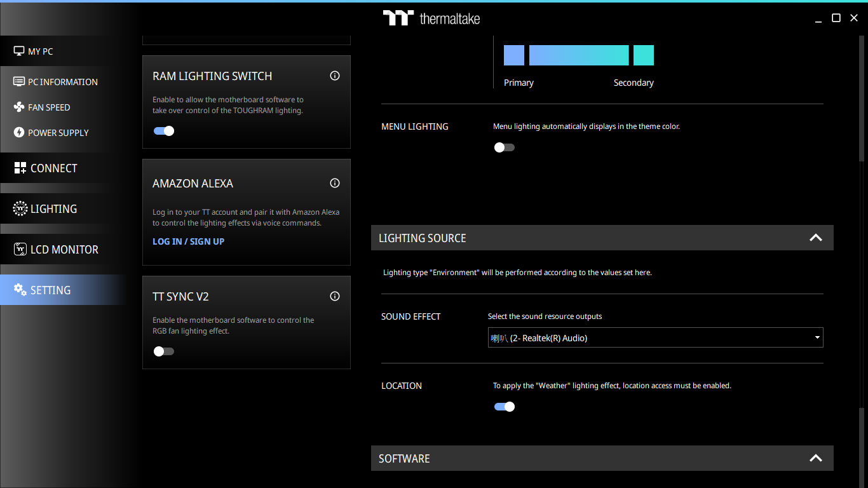Viewport: 868px width, 488px height.
Task: Go to the PC Information page
Action: (x=62, y=82)
